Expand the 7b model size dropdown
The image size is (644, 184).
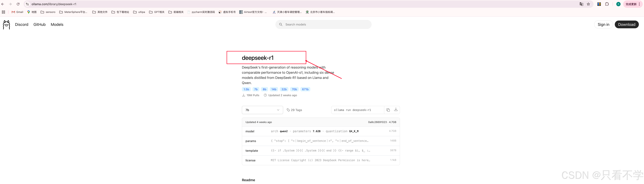pos(262,110)
